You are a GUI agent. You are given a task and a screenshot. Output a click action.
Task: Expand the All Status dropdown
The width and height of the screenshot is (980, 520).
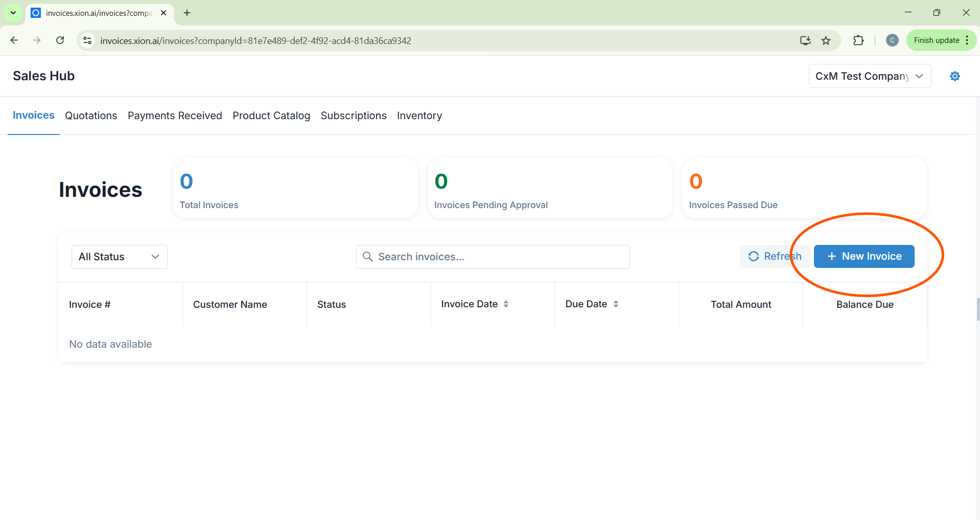119,257
